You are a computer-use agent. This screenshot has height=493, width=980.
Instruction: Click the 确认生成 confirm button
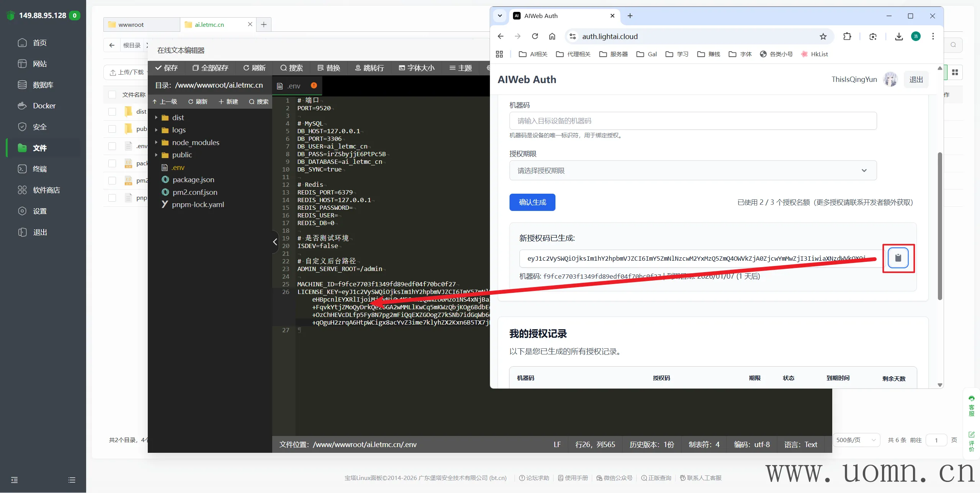pyautogui.click(x=532, y=202)
